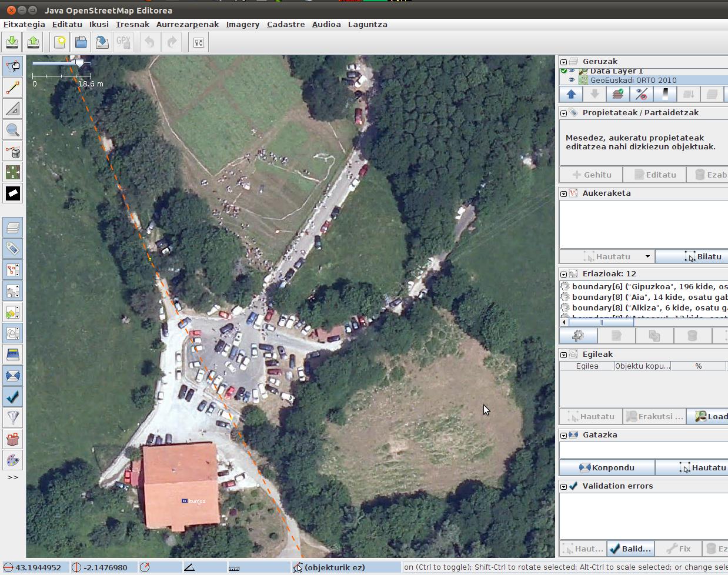Select the zoom magnifier tool
The width and height of the screenshot is (728, 575).
click(x=13, y=131)
